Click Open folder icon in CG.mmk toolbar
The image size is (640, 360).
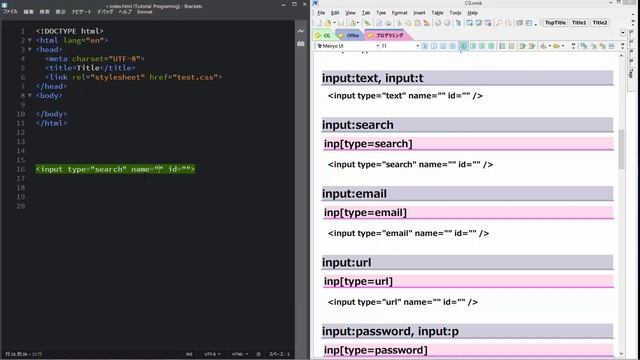click(327, 23)
